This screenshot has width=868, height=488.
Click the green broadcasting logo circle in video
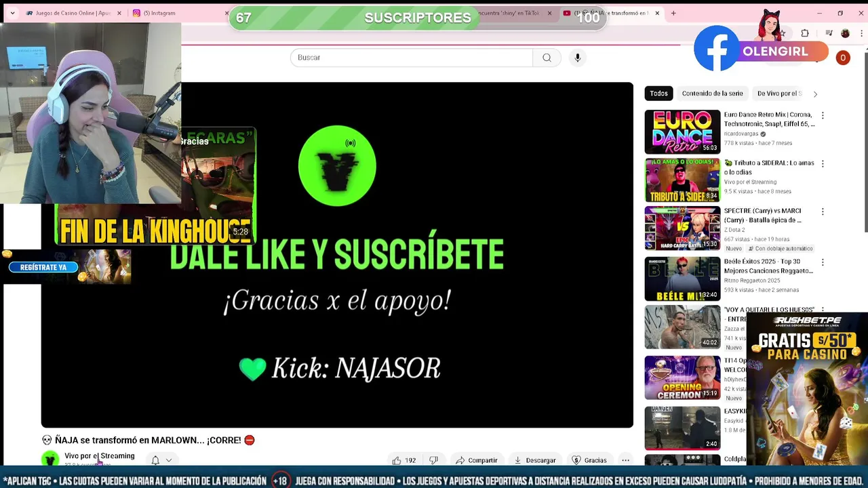337,165
